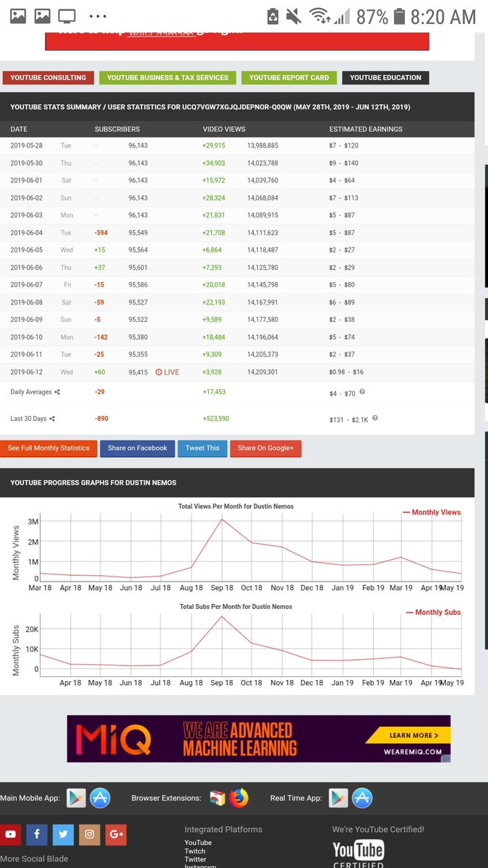Click YouTube Progress Graphs for Dustin Nemos heading

[93, 482]
